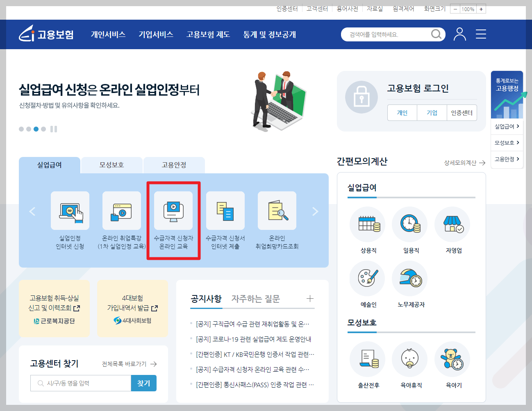Increase screen size with plus button
532x411 pixels.
(481, 9)
